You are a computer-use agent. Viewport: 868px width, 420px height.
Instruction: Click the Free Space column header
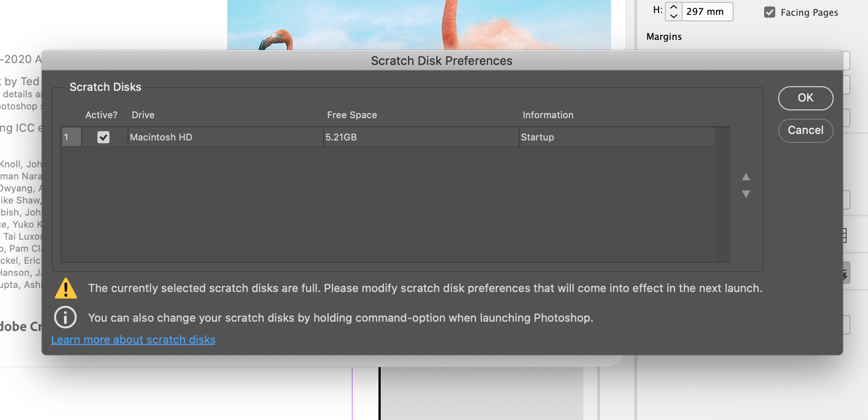tap(352, 115)
